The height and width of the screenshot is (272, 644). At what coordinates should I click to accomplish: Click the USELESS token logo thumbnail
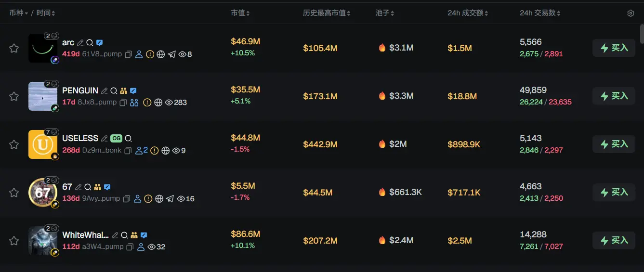point(42,144)
